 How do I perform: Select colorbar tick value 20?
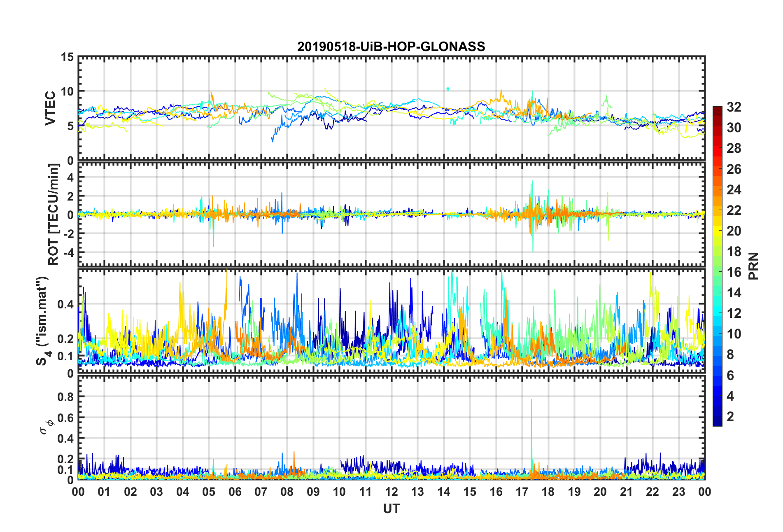pyautogui.click(x=734, y=231)
